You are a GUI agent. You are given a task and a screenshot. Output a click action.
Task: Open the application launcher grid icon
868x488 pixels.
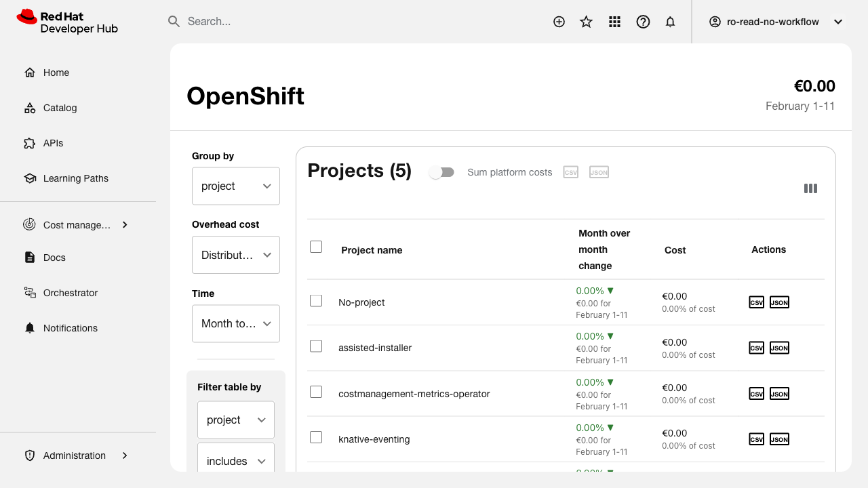pyautogui.click(x=615, y=22)
